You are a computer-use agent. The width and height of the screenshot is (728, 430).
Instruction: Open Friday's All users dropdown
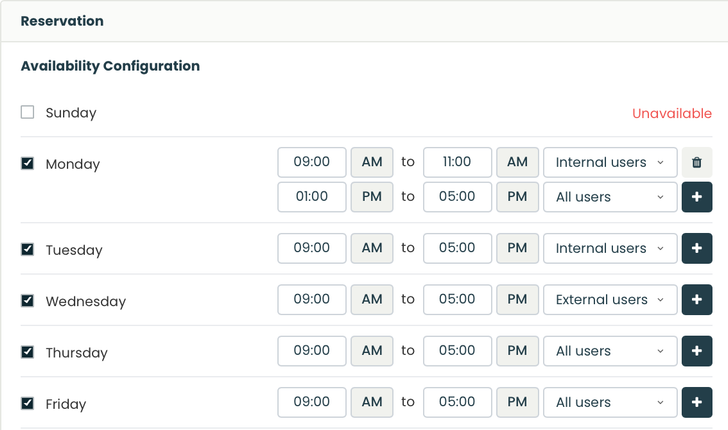(x=610, y=402)
